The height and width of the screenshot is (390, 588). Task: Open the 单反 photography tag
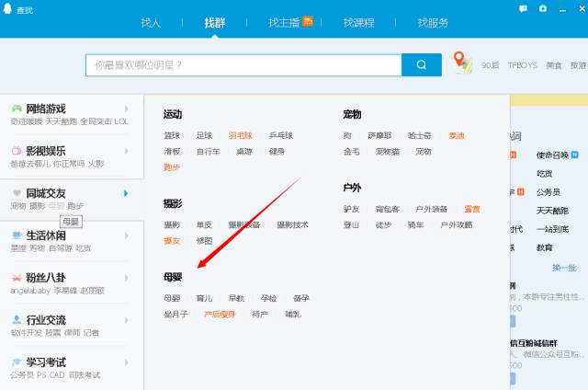point(204,224)
